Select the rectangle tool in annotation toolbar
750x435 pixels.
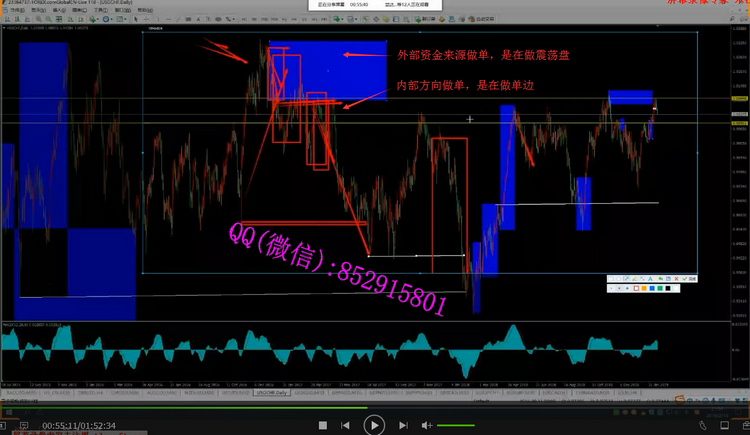pos(611,279)
